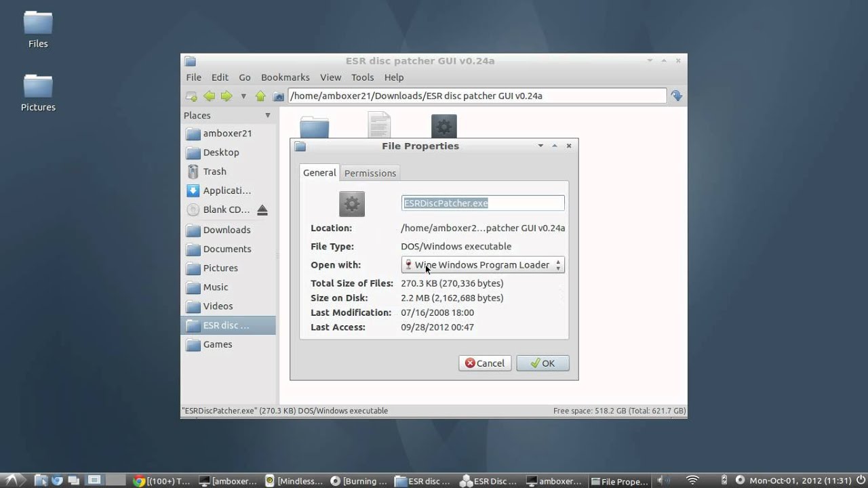The width and height of the screenshot is (868, 488).
Task: Expand the Places side pane dropdown
Action: [267, 115]
